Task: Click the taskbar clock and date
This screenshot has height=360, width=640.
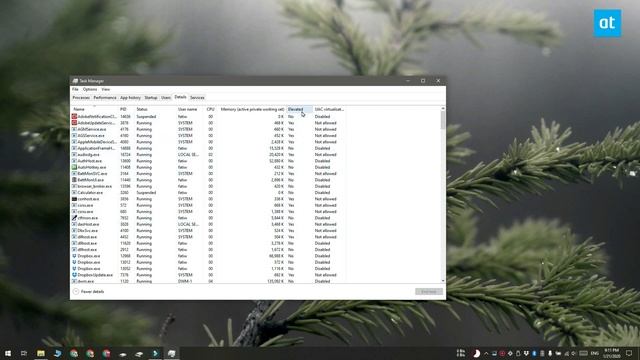Action: 611,353
